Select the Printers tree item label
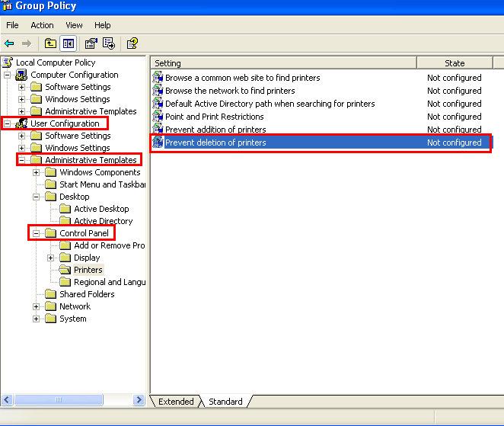 [88, 270]
